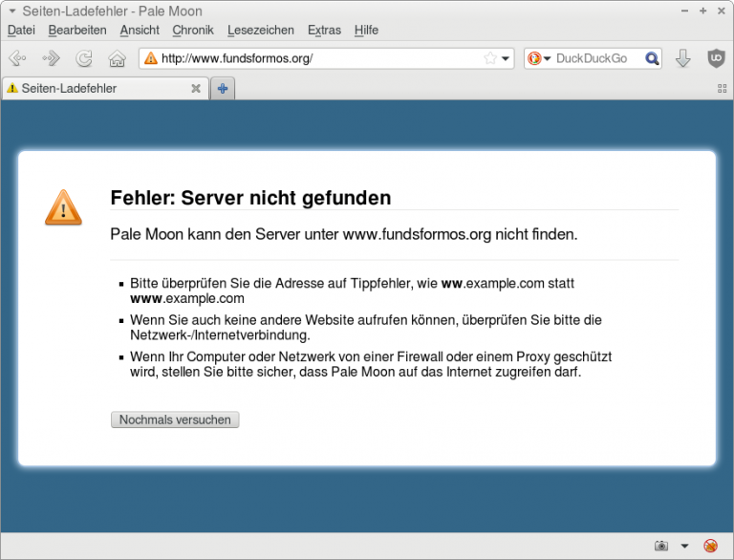Open the Lesezeichen menu
This screenshot has width=734, height=560.
tap(261, 30)
